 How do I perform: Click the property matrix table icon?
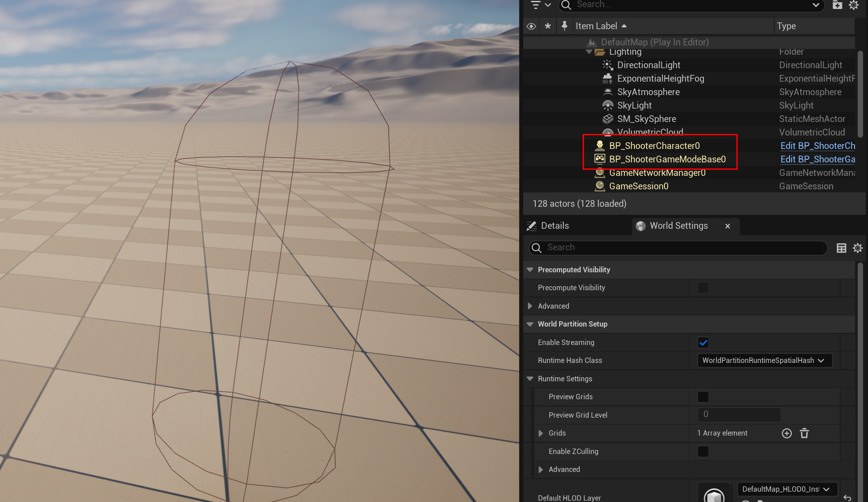(842, 248)
